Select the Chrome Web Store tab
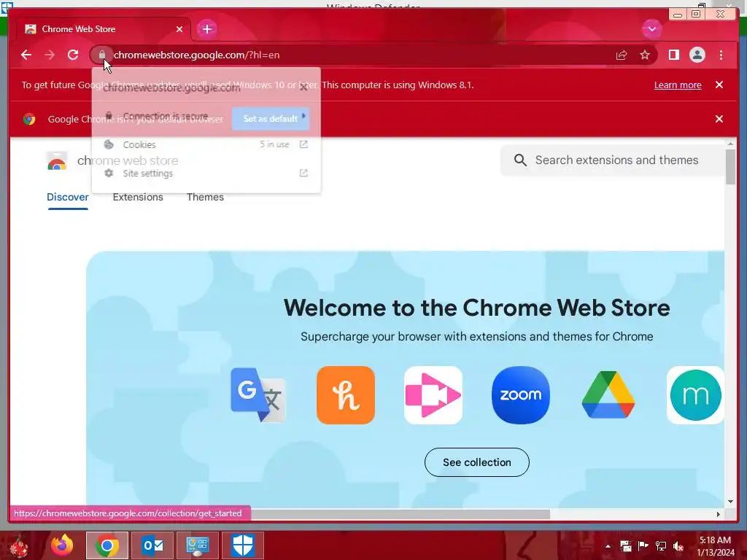 click(x=104, y=29)
